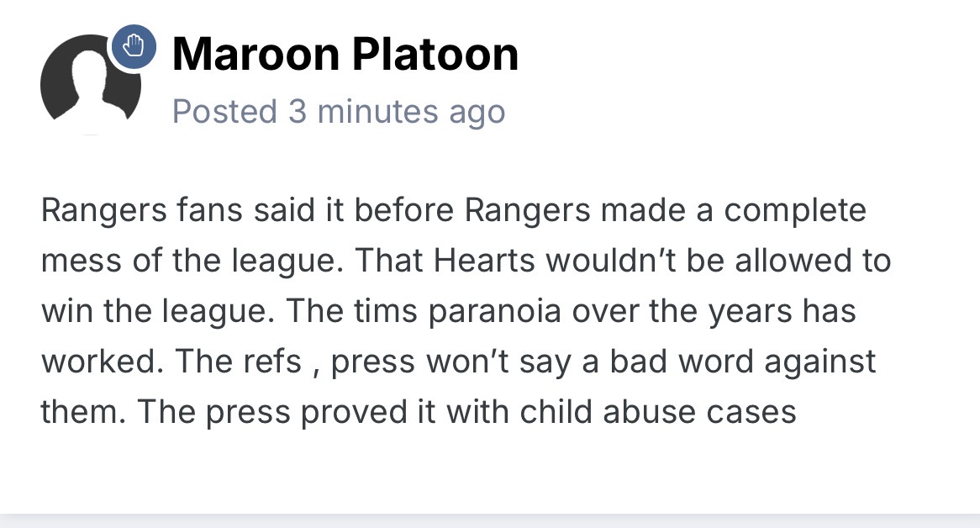The height and width of the screenshot is (528, 980).
Task: Click 'bad word against' phrase
Action: point(742,362)
